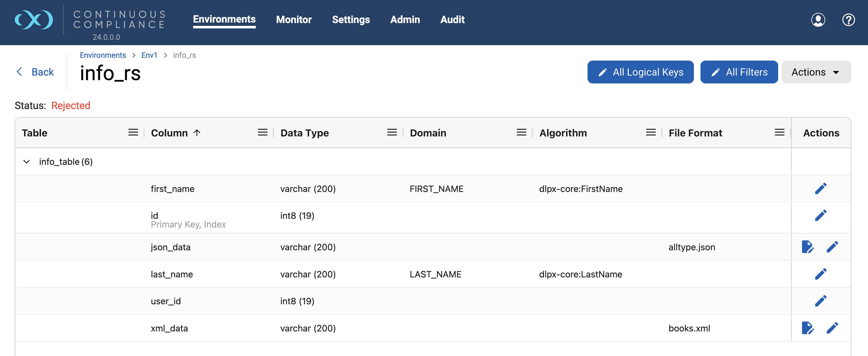Click the Env1 breadcrumb link
The width and height of the screenshot is (868, 356).
(x=149, y=55)
